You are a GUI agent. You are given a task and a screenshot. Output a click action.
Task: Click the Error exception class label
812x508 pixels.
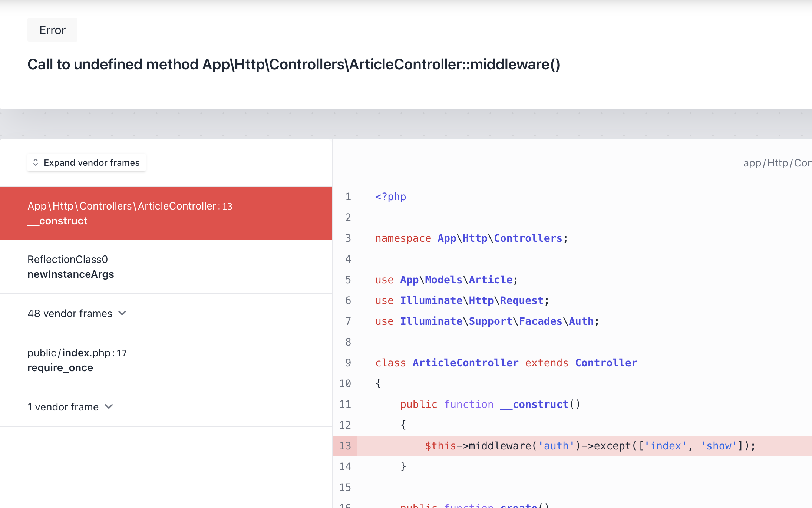point(52,30)
